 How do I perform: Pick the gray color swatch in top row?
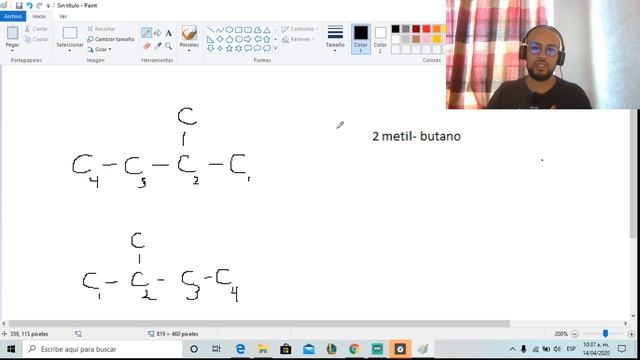(x=406, y=29)
